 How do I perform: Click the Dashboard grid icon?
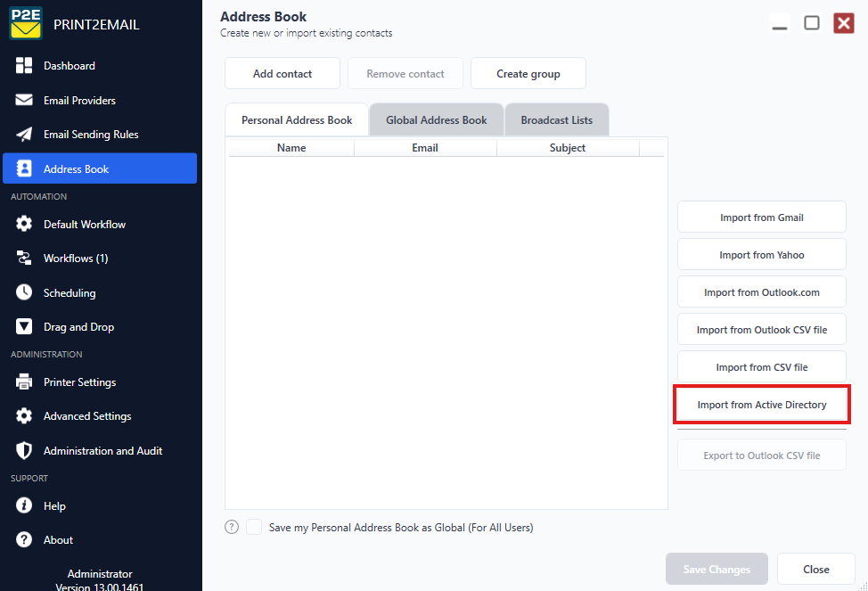(x=24, y=65)
